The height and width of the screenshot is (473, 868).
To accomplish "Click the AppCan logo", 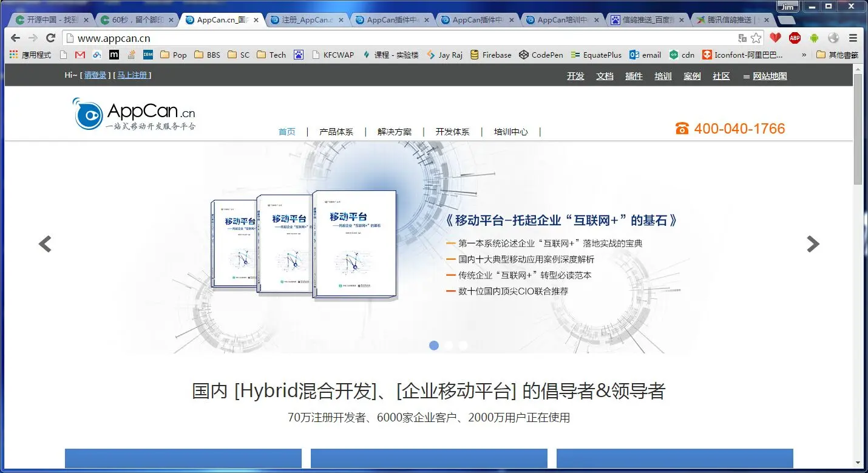I will pyautogui.click(x=134, y=114).
